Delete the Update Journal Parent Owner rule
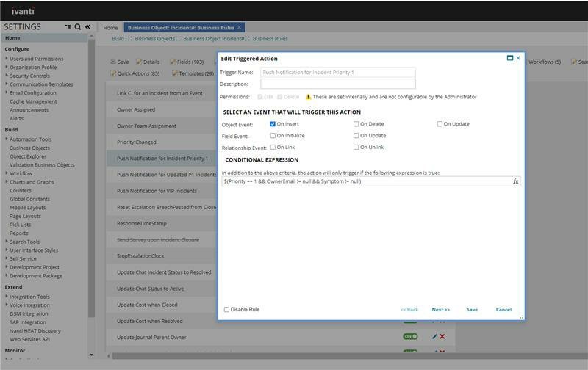This screenshot has height=370, width=588. click(442, 336)
